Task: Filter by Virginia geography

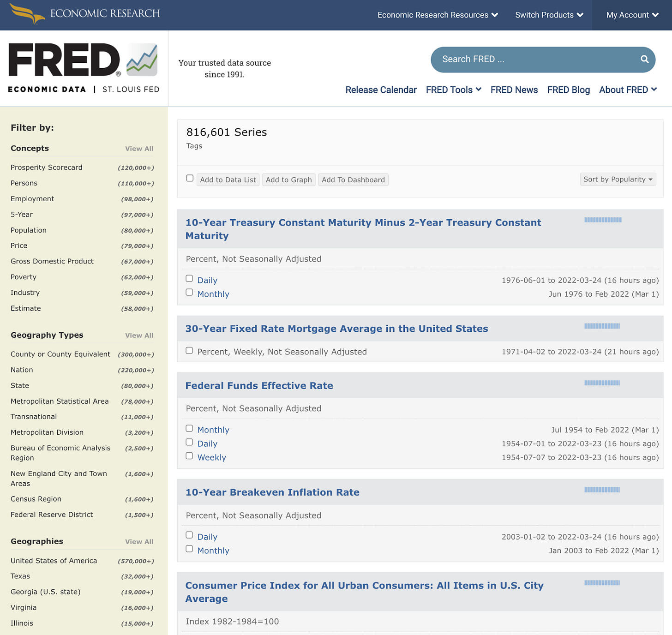Action: tap(24, 607)
